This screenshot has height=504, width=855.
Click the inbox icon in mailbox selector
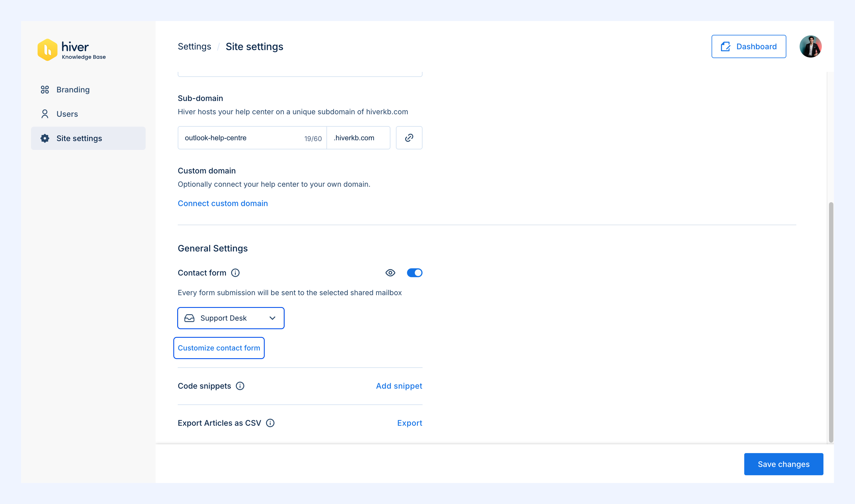pos(189,318)
